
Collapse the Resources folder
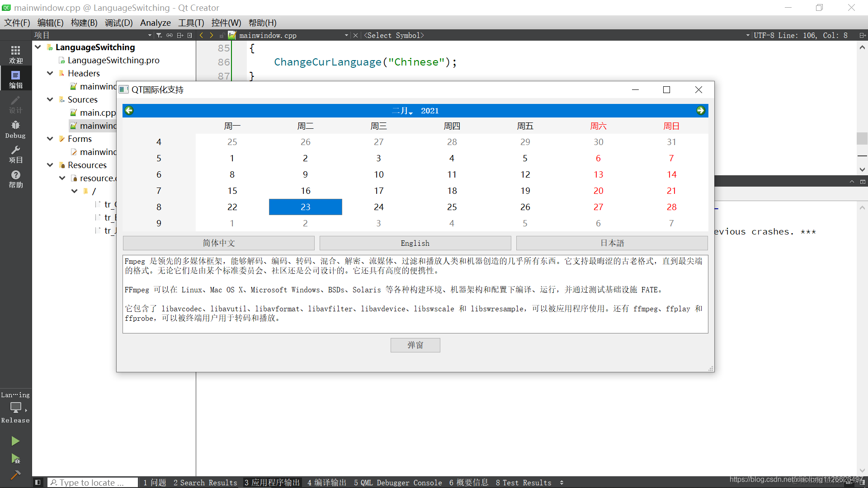(x=50, y=165)
